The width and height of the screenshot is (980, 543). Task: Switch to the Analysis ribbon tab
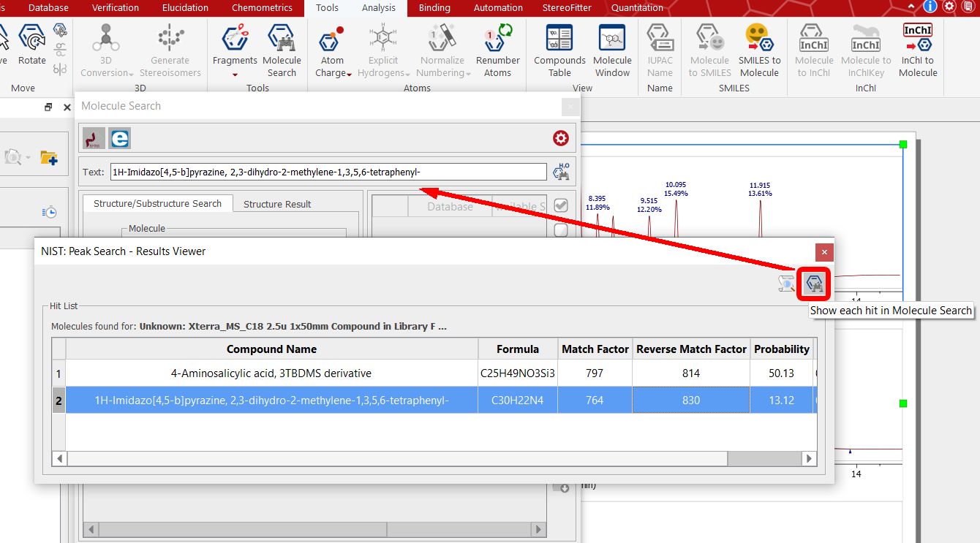coord(379,8)
